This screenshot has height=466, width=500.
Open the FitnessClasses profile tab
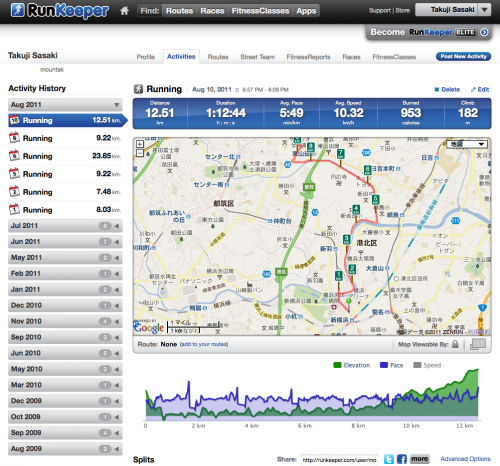click(394, 57)
